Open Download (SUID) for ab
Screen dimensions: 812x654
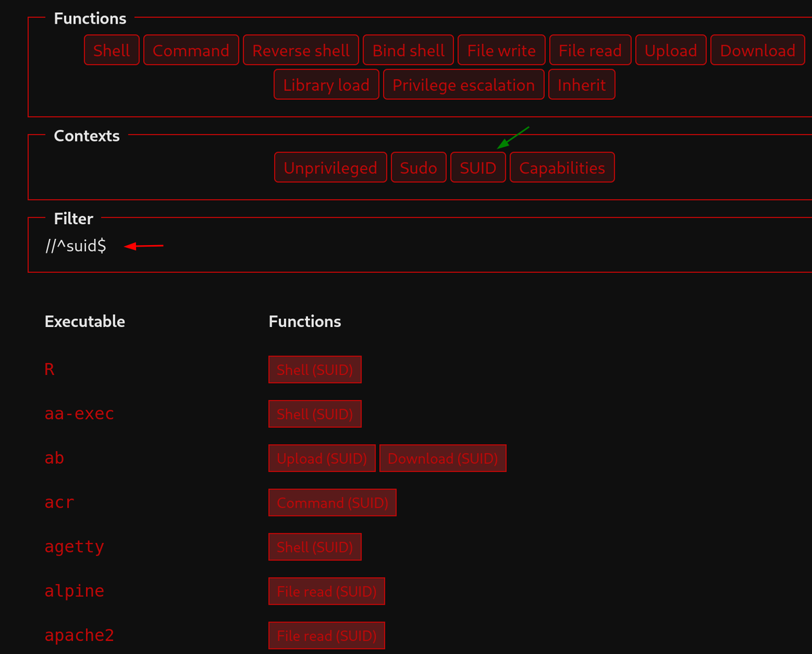443,458
